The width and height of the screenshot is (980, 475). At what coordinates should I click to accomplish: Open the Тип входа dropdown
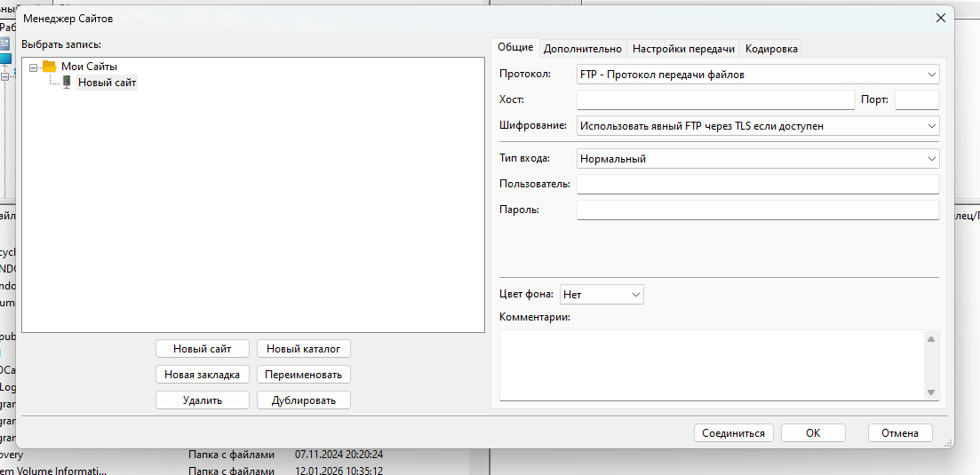click(758, 159)
